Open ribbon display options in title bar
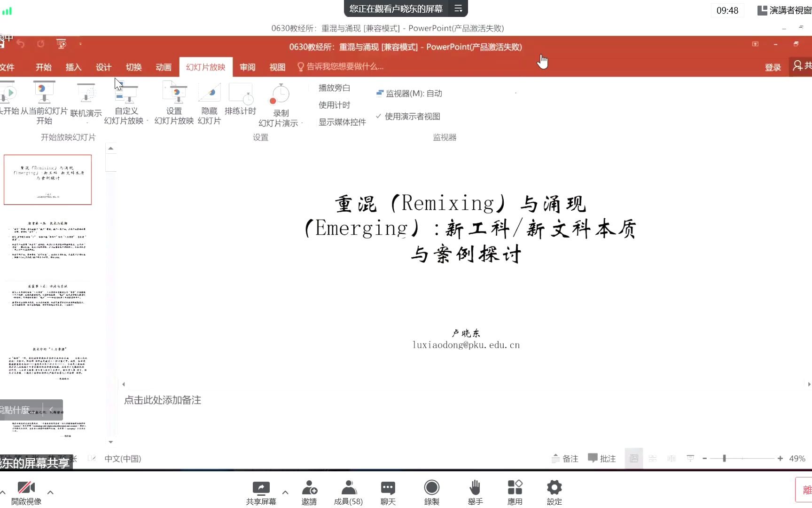812x508 pixels. pos(755,44)
